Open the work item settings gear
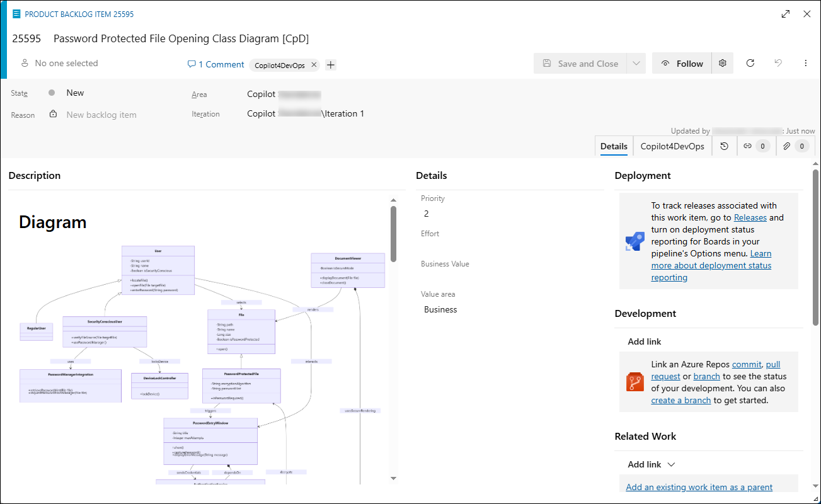Viewport: 821px width, 504px height. pyautogui.click(x=723, y=63)
